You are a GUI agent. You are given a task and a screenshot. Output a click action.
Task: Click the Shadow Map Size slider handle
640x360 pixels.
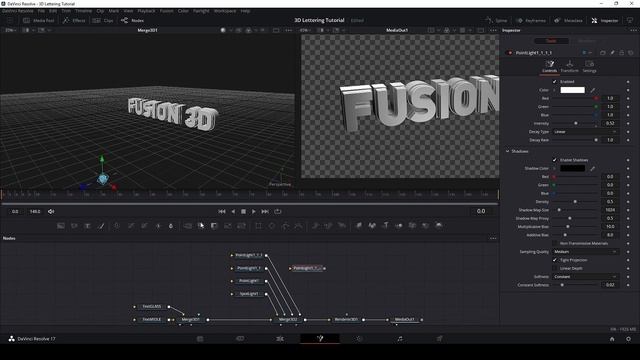(x=559, y=210)
